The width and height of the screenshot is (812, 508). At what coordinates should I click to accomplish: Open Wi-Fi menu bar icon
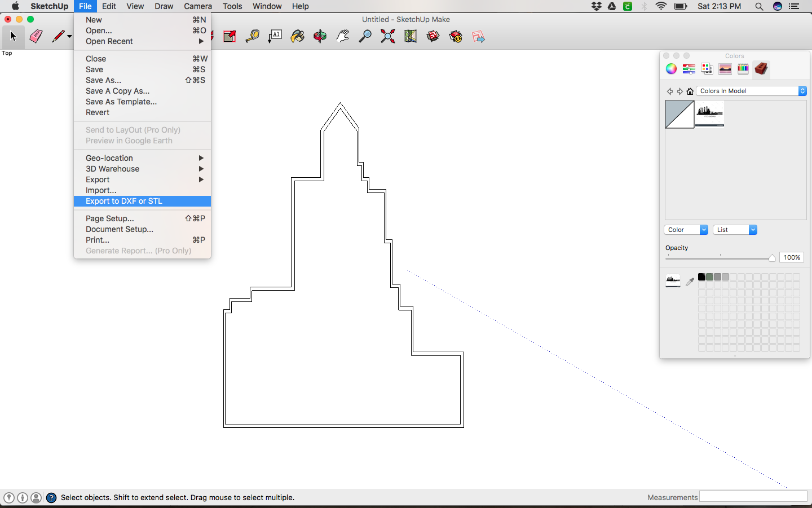tap(661, 6)
